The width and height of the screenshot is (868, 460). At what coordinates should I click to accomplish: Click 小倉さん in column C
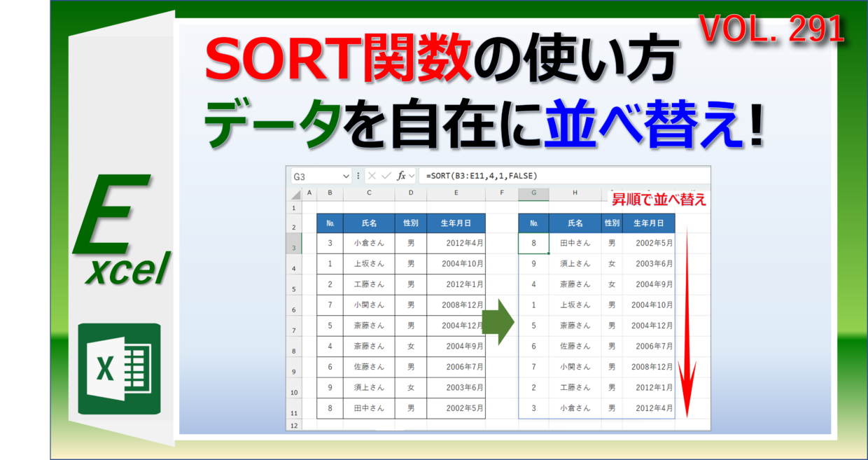[x=369, y=243]
